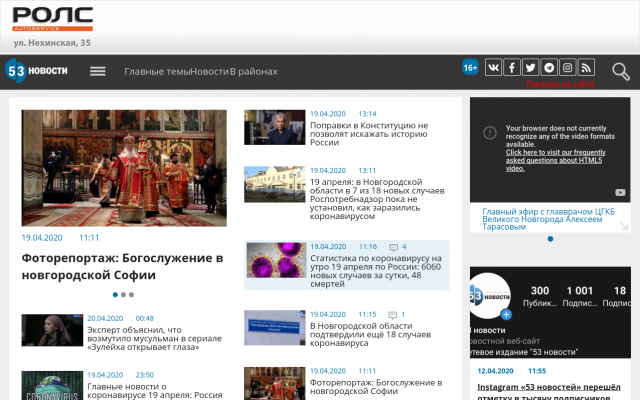Screen dimensions: 640x400
Task: Open the VK social page icon
Action: click(493, 67)
